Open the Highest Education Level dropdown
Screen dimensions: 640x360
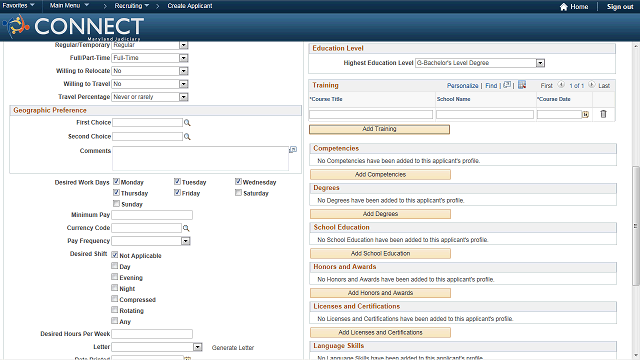(x=540, y=63)
